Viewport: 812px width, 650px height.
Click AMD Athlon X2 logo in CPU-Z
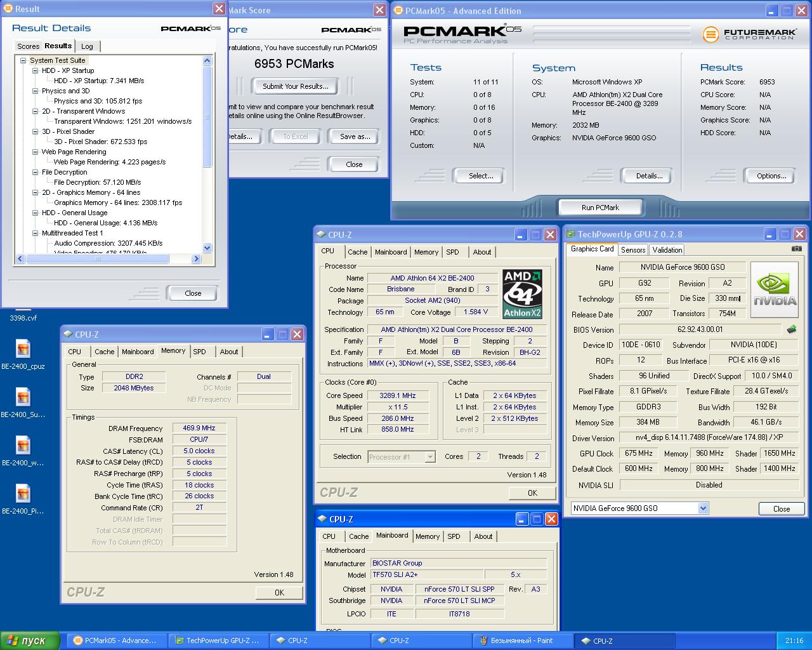tap(521, 294)
